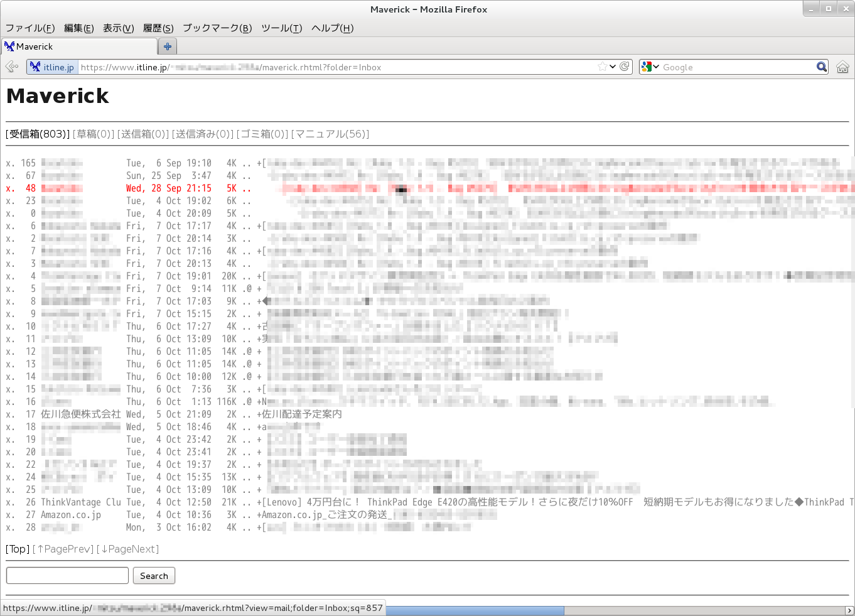The width and height of the screenshot is (855, 616).
Task: Open the ブックマーク(B) menu
Action: click(x=217, y=28)
